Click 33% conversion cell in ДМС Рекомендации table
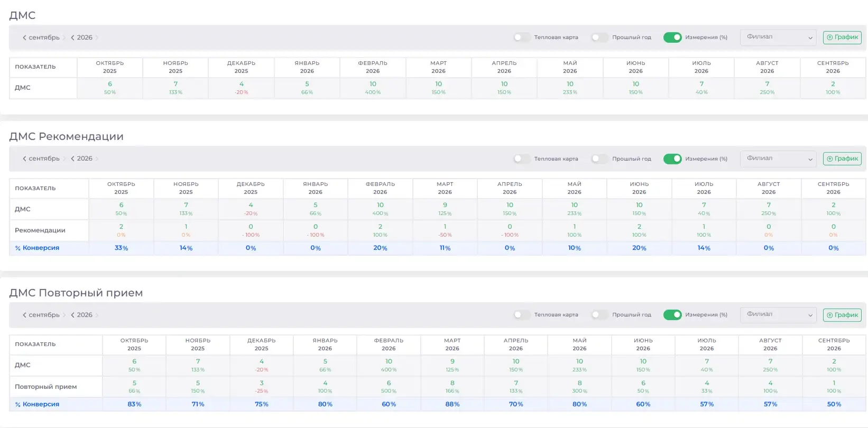 [x=121, y=248]
